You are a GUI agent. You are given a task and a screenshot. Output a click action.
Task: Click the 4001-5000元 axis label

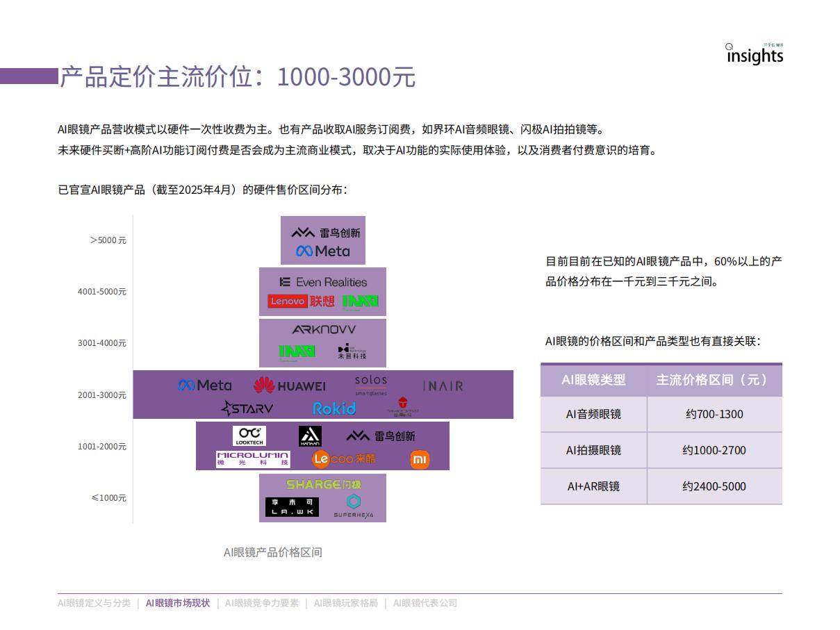102,292
